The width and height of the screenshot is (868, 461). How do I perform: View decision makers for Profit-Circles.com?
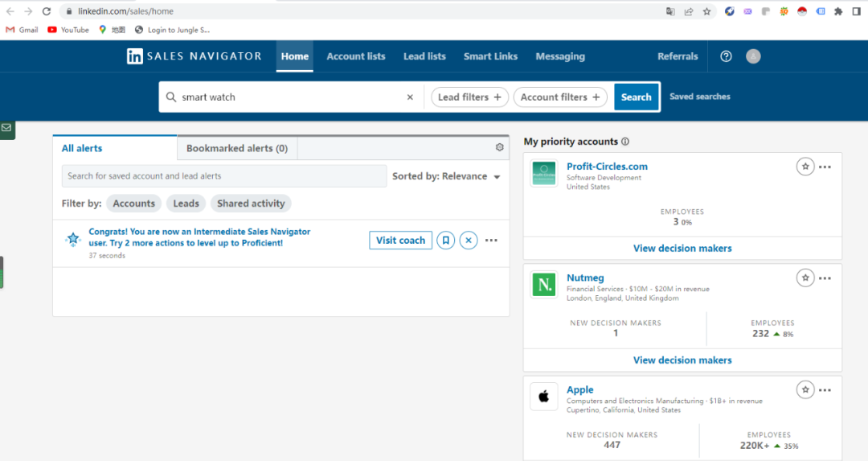682,249
